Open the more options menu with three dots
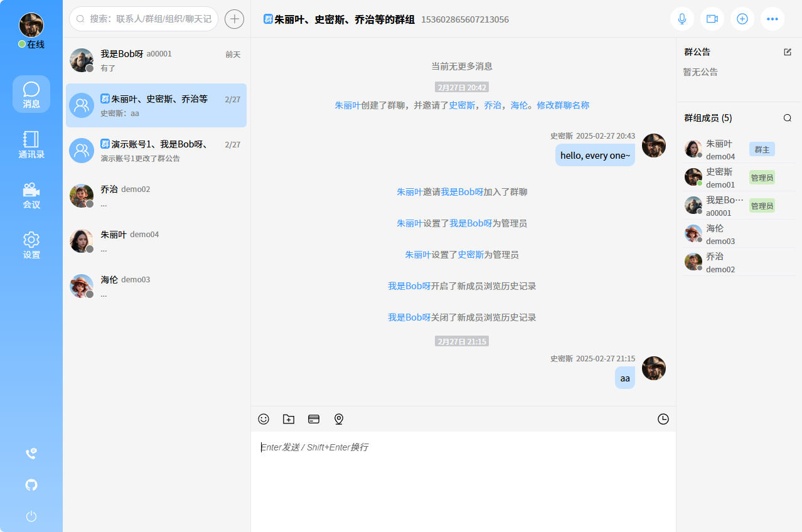The height and width of the screenshot is (532, 802). point(772,19)
